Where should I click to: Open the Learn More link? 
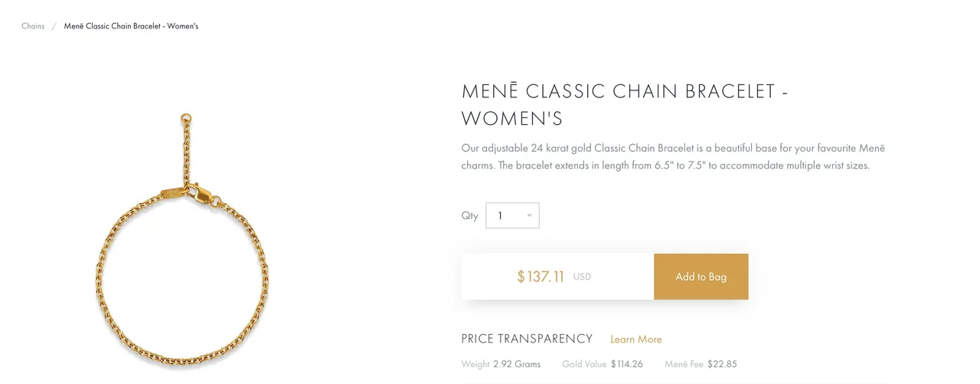click(635, 340)
